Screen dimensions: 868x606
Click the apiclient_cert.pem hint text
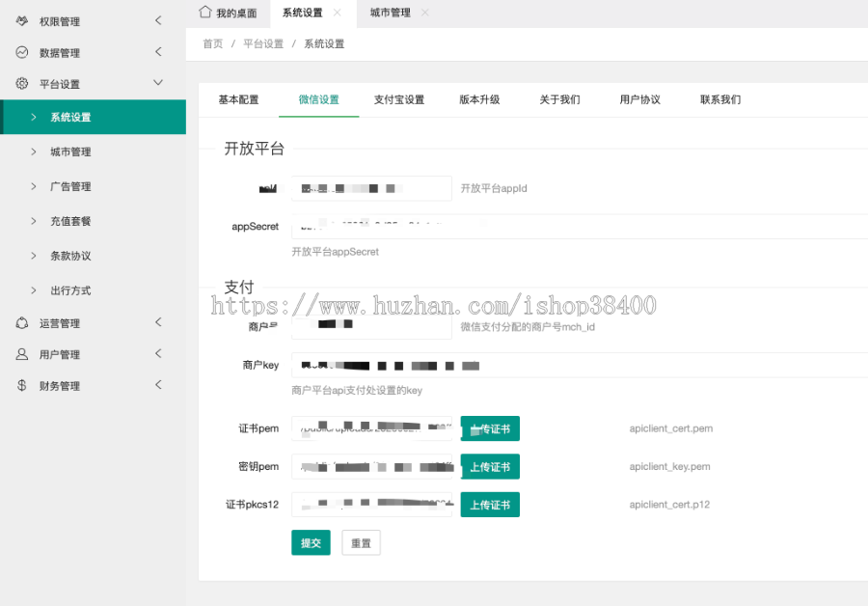click(x=671, y=428)
